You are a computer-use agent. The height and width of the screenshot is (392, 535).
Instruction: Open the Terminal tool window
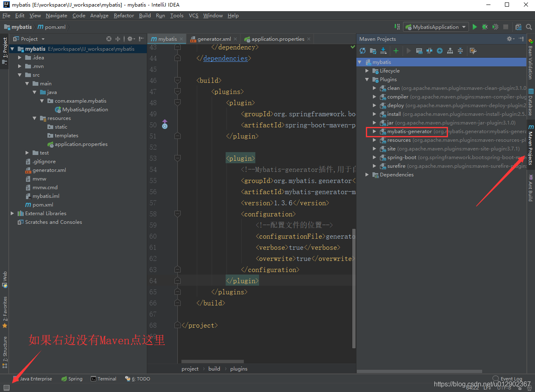(104, 379)
